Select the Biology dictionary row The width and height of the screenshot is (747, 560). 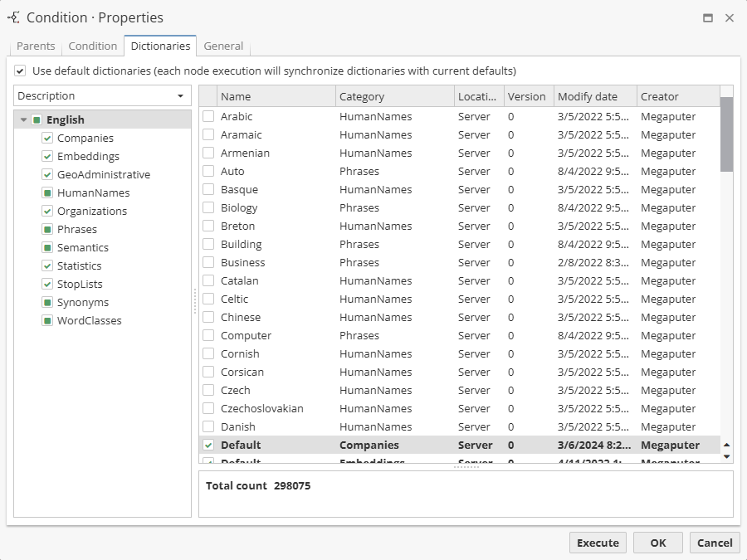pos(239,208)
